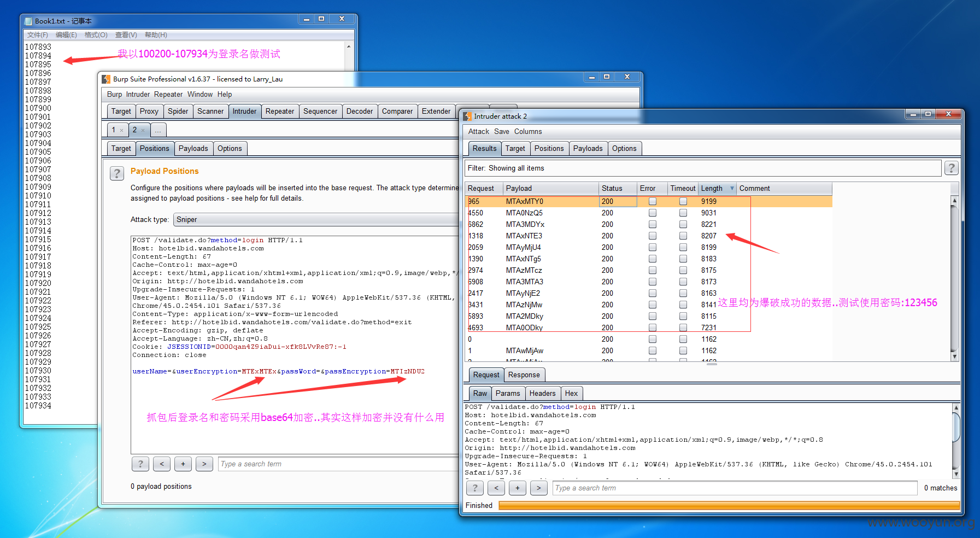Toggle Timeout checkbox for payload MTA2MDky
This screenshot has width=980, height=538.
coord(683,316)
